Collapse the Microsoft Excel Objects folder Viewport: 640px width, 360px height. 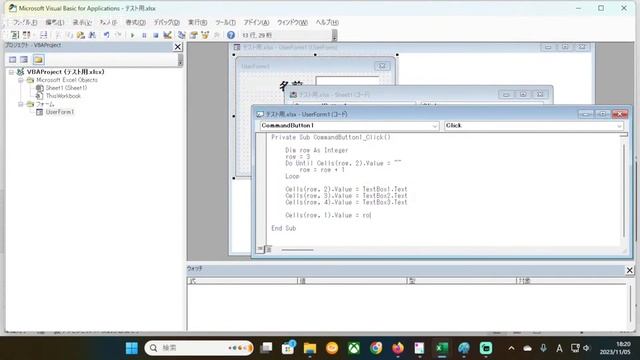(20, 80)
